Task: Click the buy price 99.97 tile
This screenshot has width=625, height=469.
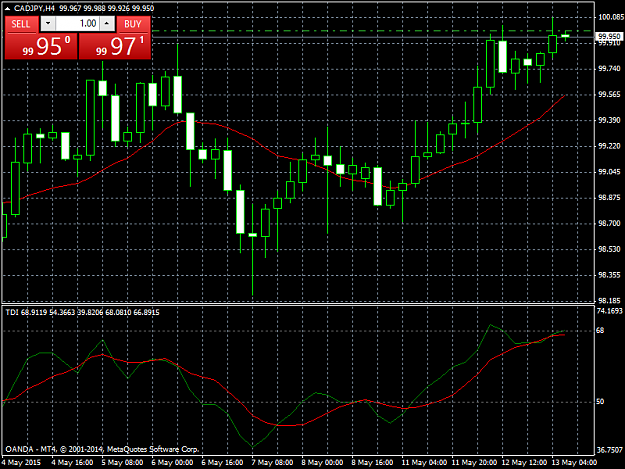Action: (x=115, y=46)
